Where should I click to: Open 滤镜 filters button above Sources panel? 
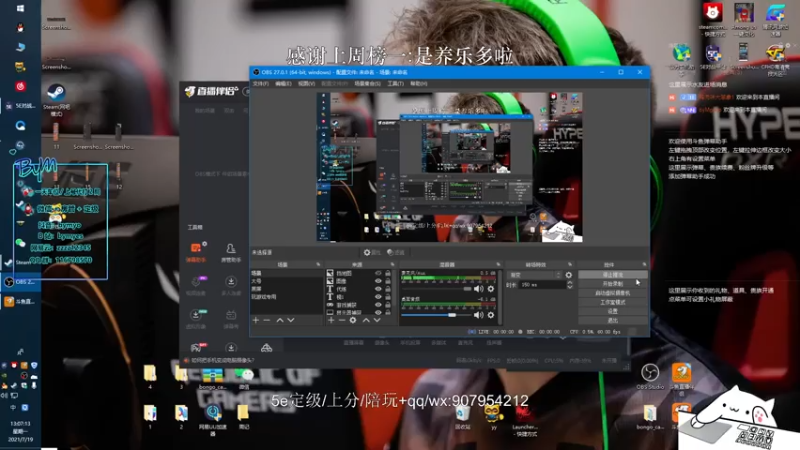coord(396,253)
